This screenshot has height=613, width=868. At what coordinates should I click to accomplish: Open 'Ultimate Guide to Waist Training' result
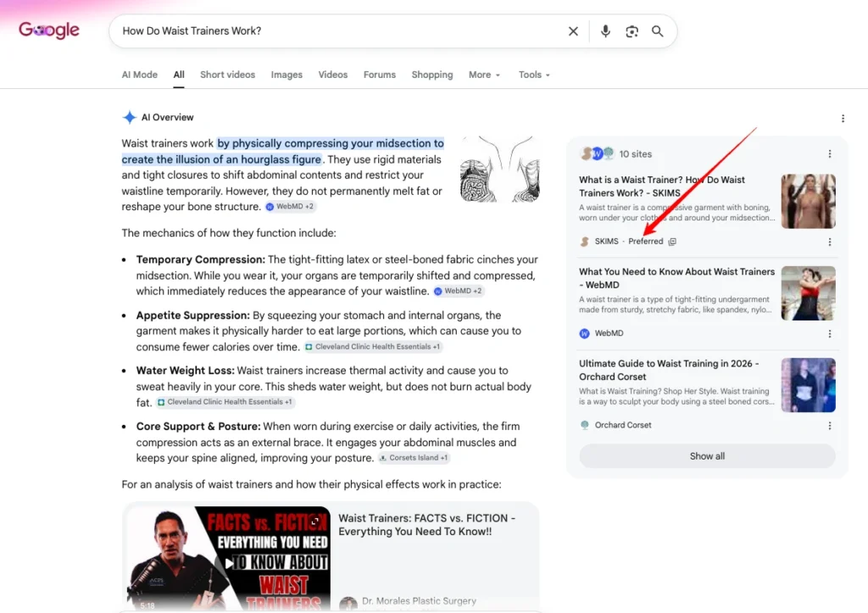pyautogui.click(x=669, y=370)
